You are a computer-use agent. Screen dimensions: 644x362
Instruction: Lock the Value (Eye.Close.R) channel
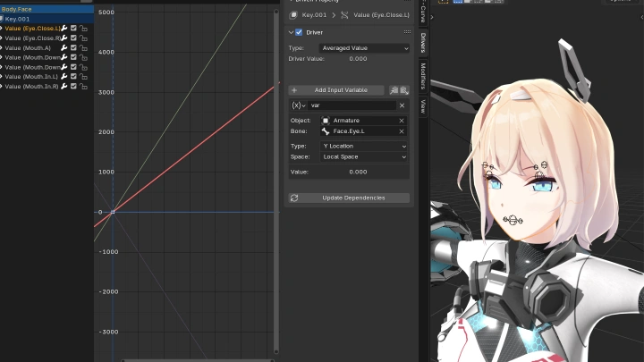click(x=83, y=38)
